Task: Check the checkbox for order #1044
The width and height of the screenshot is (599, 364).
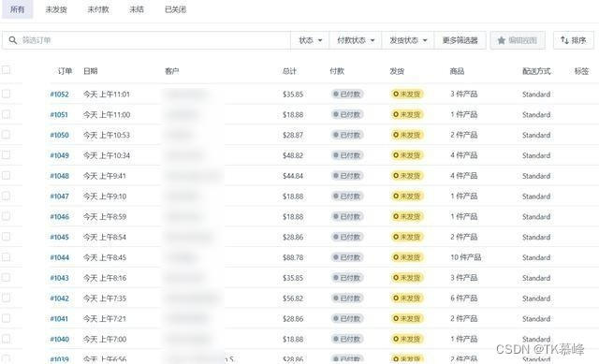Action: pos(7,257)
